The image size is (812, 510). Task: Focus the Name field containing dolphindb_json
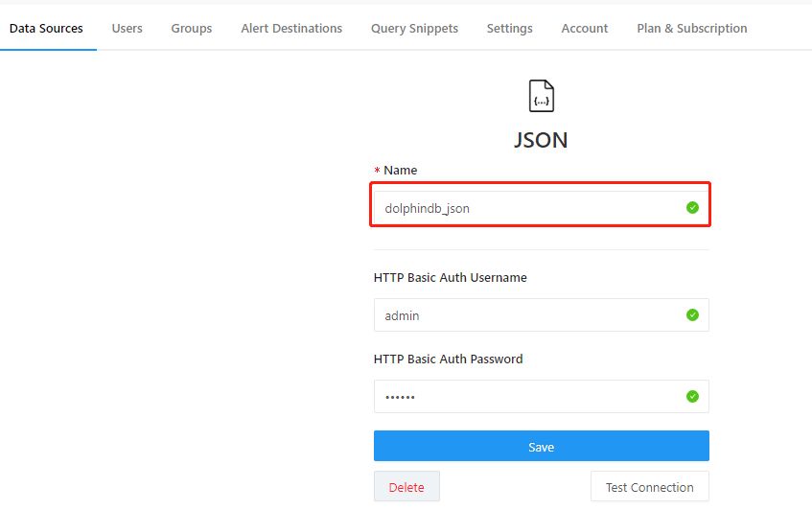pyautogui.click(x=527, y=207)
